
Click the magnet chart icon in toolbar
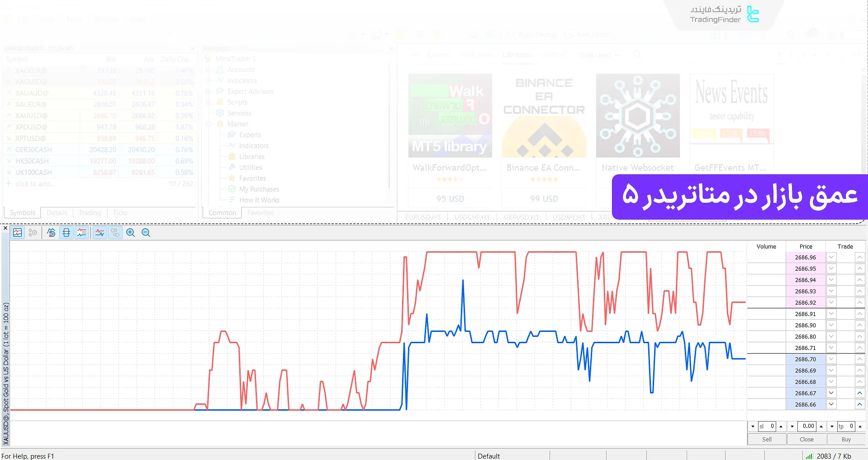coord(51,233)
